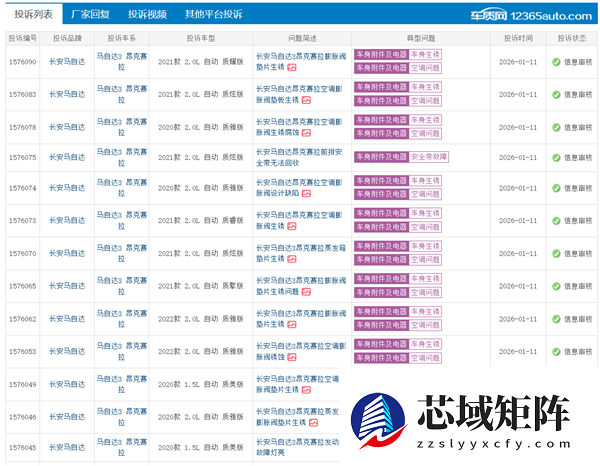Click the 投诉车型 column header
The height and width of the screenshot is (466, 600).
click(201, 38)
